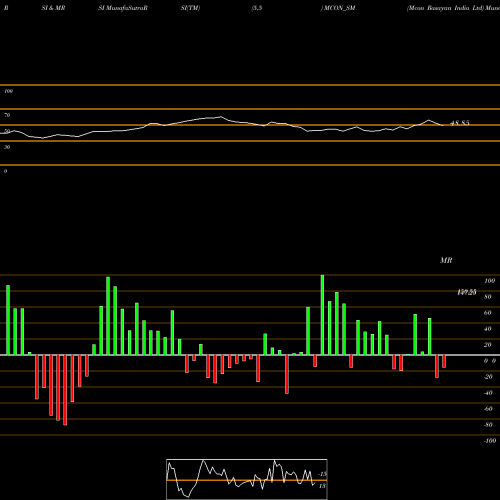This screenshot has height=500, width=500.
Task: Click the -15 label in mini chart
Action: coord(322,474)
